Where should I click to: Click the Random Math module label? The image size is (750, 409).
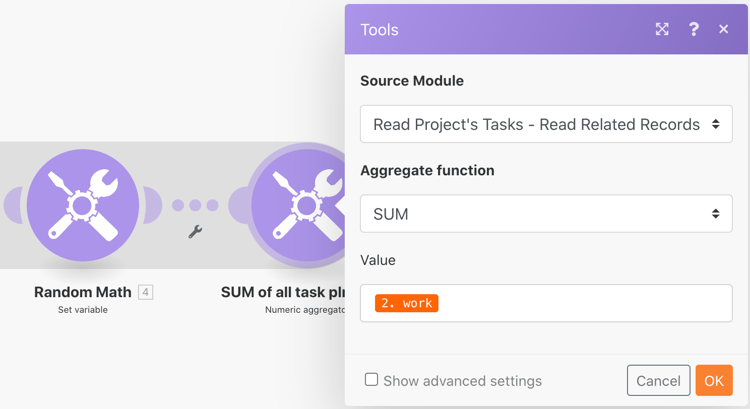[x=83, y=292]
